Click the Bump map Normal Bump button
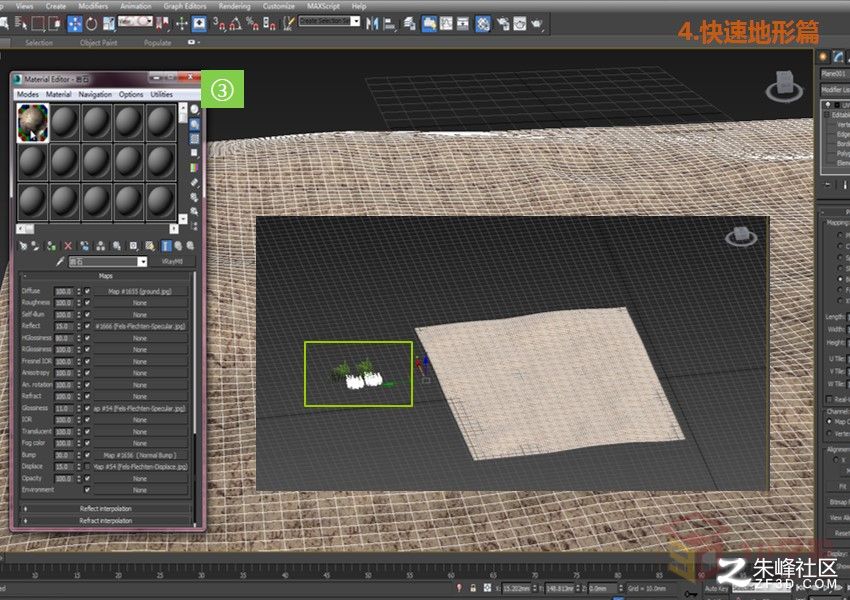This screenshot has height=600, width=850. (x=140, y=455)
